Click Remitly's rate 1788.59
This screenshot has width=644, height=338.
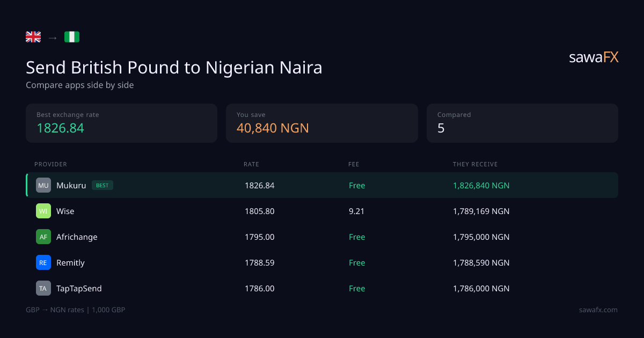pyautogui.click(x=260, y=262)
